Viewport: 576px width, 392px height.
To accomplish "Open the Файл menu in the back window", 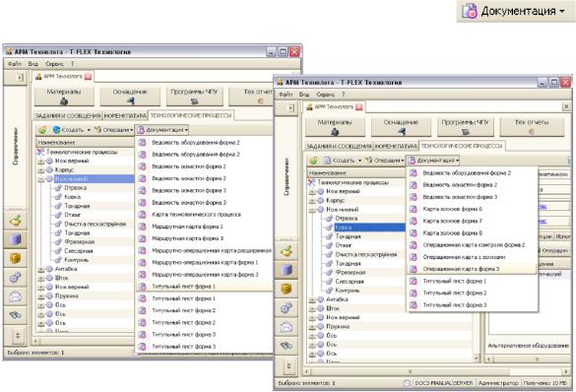I will coord(15,64).
